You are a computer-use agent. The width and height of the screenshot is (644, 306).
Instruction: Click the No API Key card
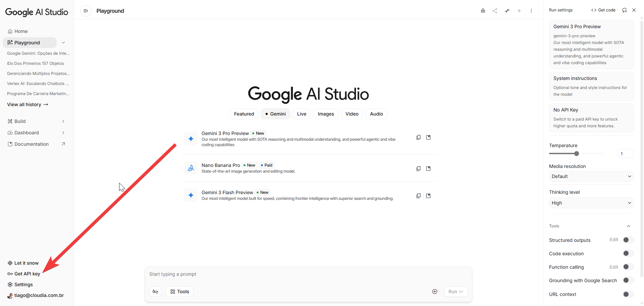(x=591, y=118)
